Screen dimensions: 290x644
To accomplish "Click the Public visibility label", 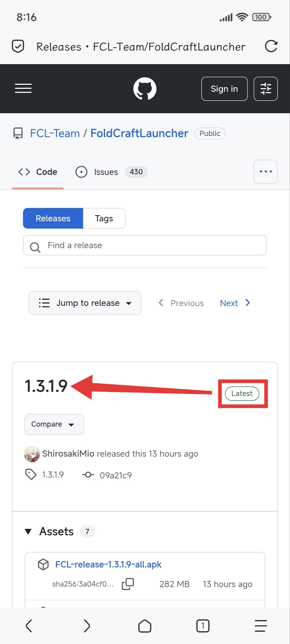I will pos(210,133).
